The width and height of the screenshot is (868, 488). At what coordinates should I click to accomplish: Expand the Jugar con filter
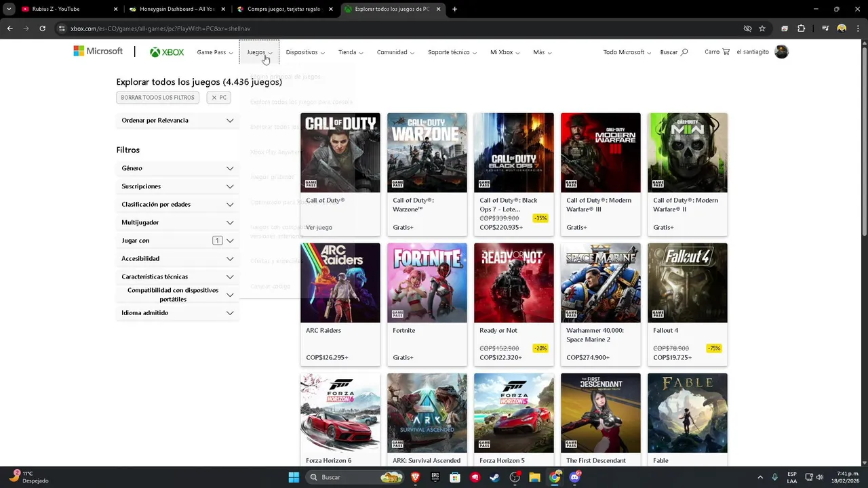click(177, 241)
